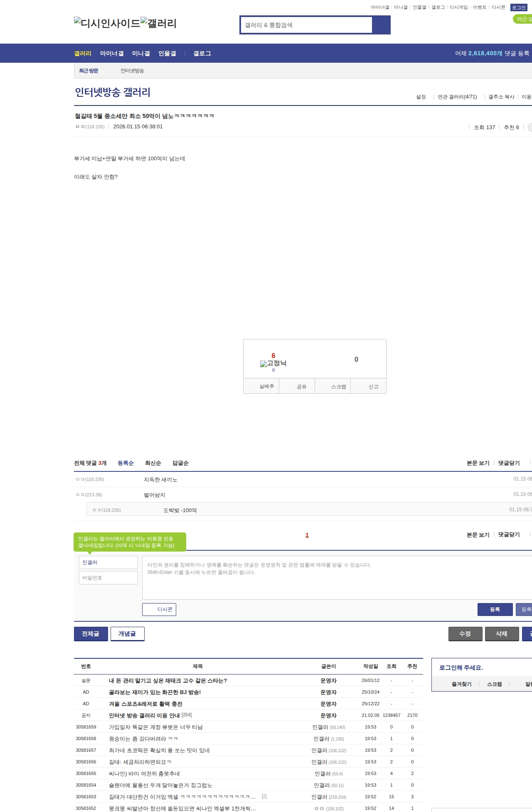Screen dimensions: 532x812
Task: Click the 공유 share button
Action: 297,386
